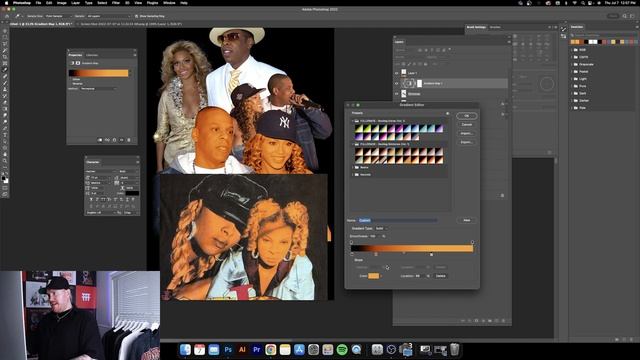
Task: Select the Crop tool
Action: [5, 57]
